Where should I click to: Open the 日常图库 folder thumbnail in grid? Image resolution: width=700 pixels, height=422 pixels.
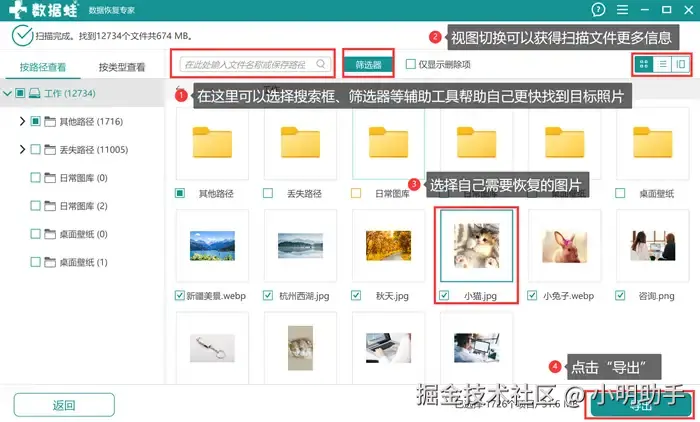point(388,143)
